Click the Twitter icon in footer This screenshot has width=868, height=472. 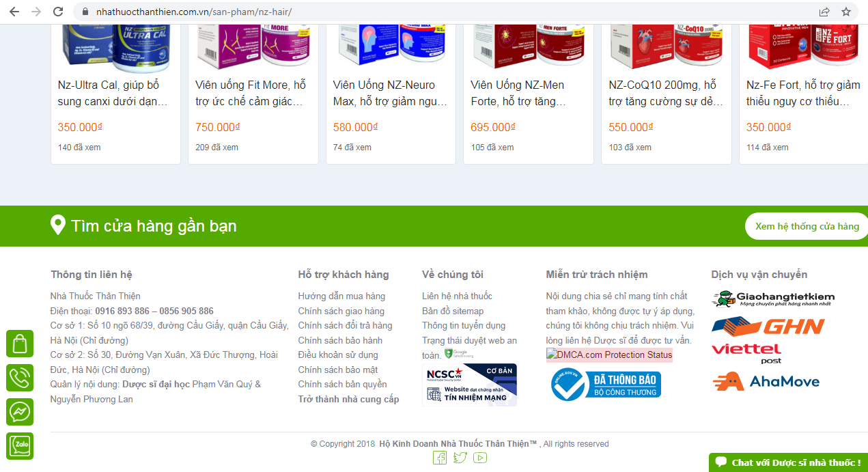click(460, 458)
